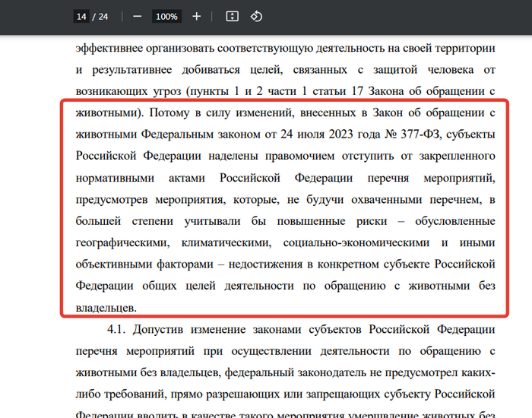Select the page number field showing 14
This screenshot has width=532, height=418.
click(x=82, y=16)
